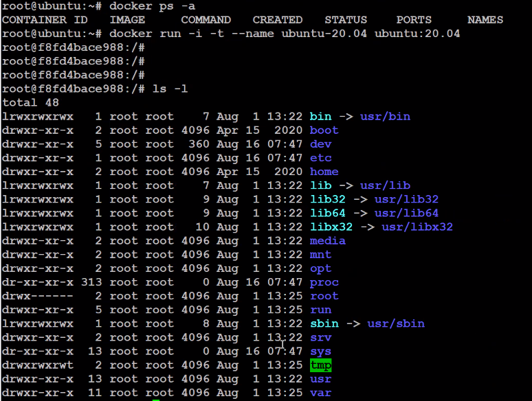Click the 'opt' directory name
This screenshot has height=401, width=532.
[320, 268]
